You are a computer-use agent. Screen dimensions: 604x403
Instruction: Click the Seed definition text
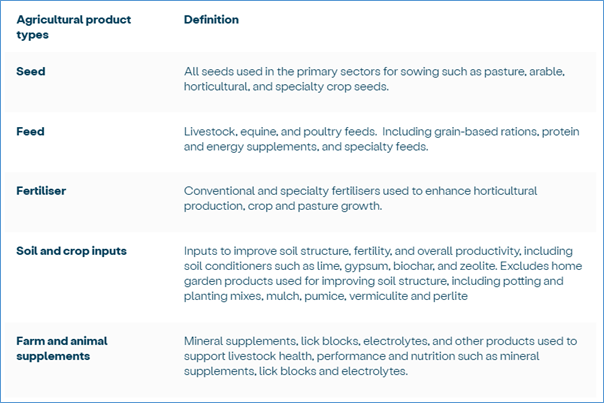(374, 79)
